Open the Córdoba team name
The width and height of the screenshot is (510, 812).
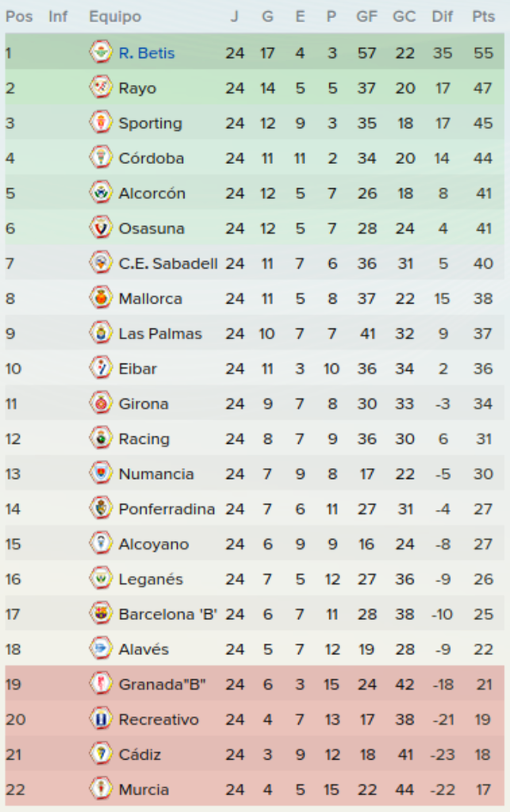coord(151,158)
